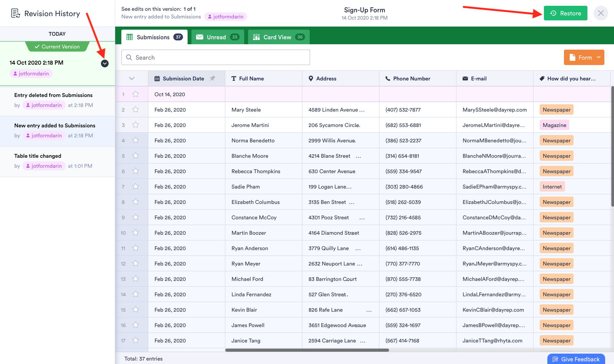Viewport: 614px width, 364px height.
Task: Click the Address column location pin icon
Action: (311, 78)
